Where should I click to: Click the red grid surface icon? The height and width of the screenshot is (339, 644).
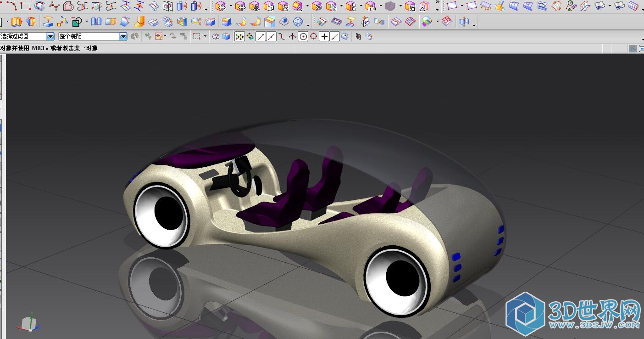coord(447,21)
